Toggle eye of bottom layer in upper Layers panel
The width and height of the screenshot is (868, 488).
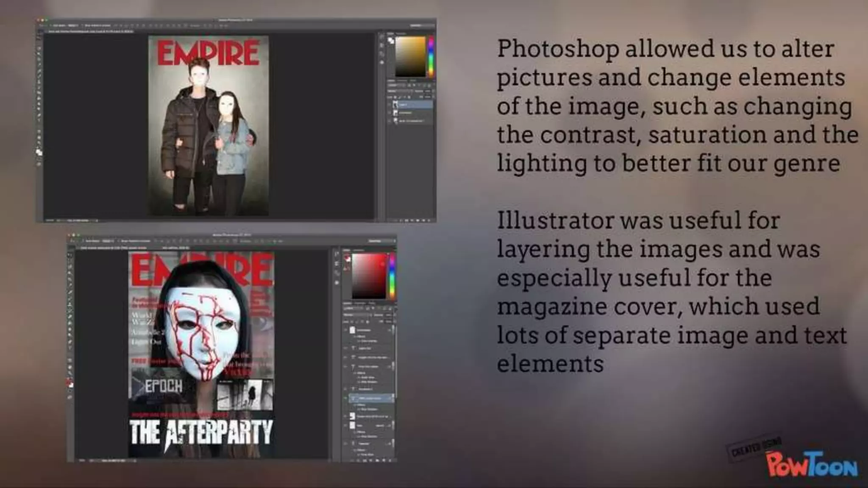pyautogui.click(x=389, y=121)
